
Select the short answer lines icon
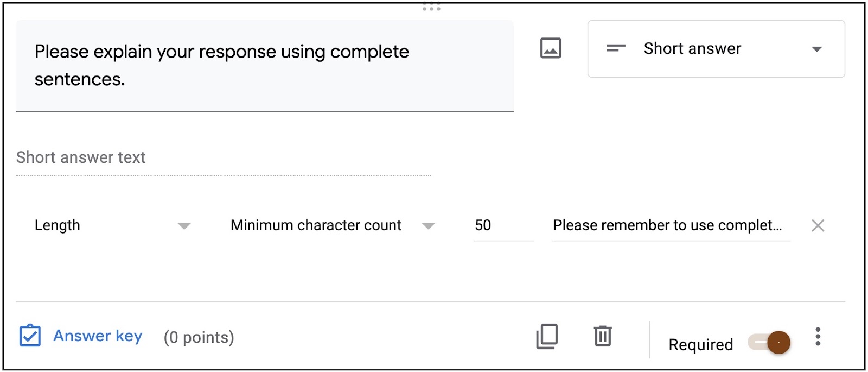[x=615, y=48]
